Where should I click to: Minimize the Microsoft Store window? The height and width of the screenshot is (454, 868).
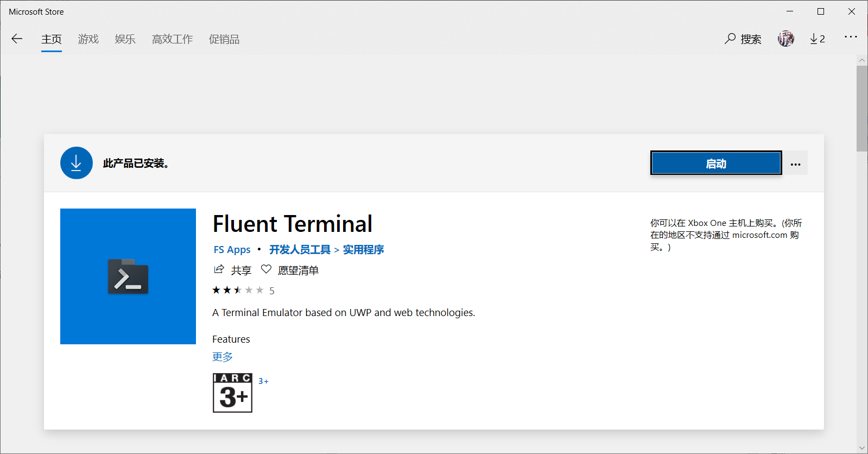point(790,11)
